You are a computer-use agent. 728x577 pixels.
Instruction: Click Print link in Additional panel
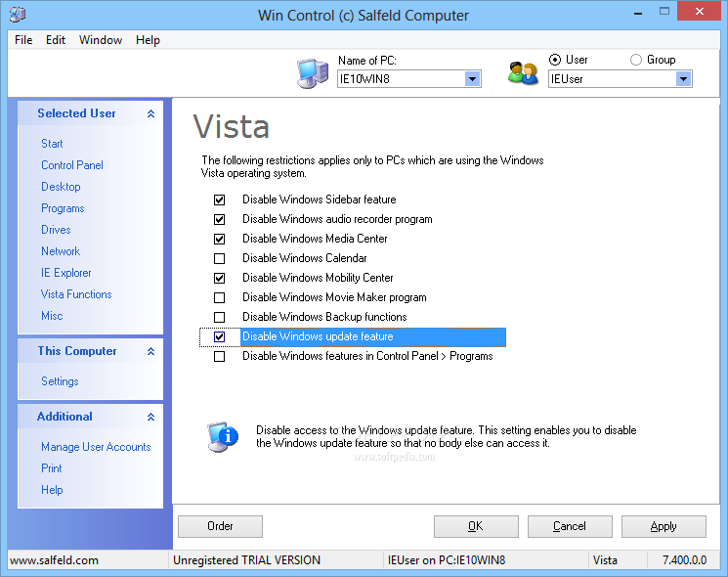(51, 468)
